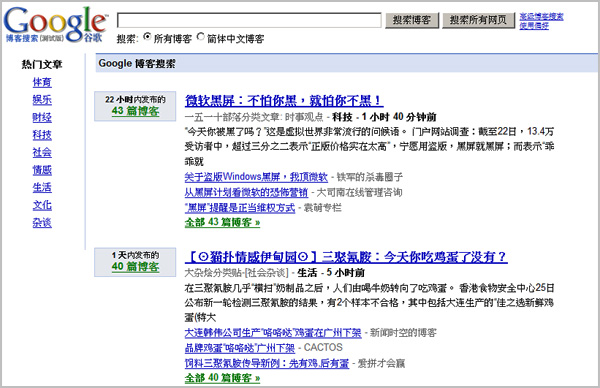
Task: Select the 所有博客 radio option
Action: (x=147, y=37)
